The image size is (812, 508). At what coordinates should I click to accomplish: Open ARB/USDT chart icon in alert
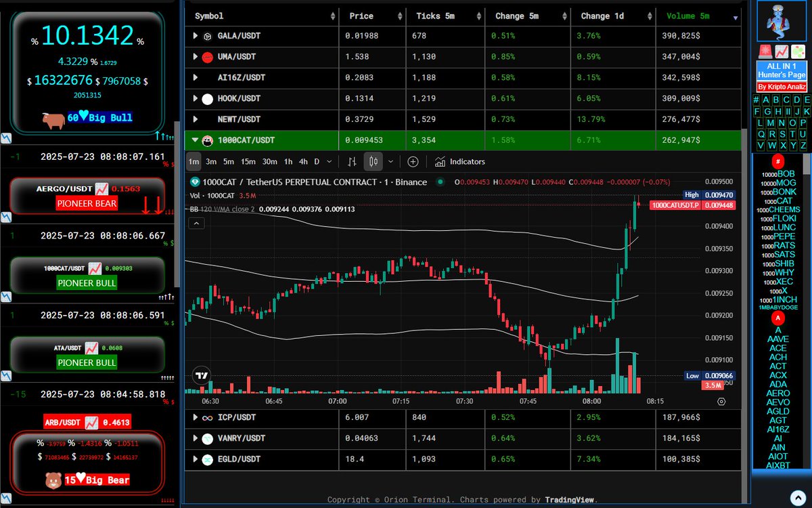pos(91,423)
